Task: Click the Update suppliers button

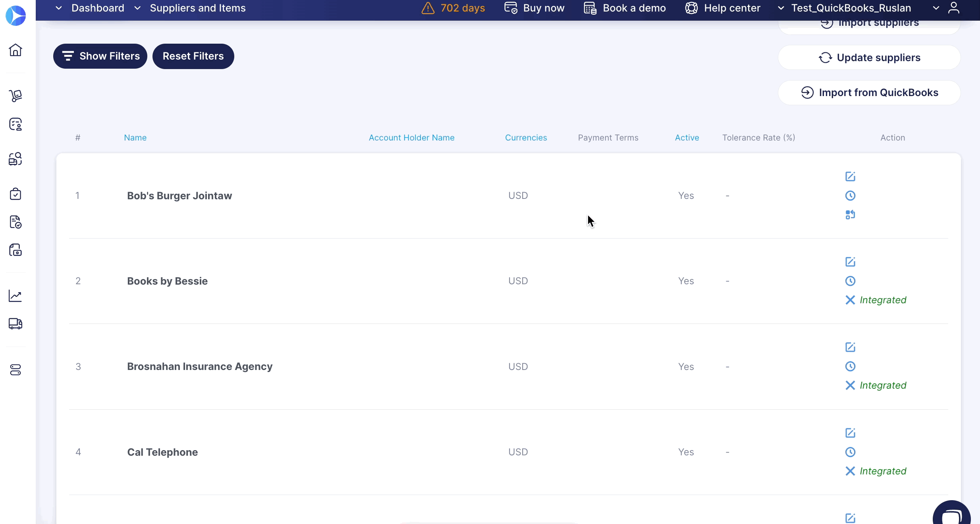Action: [x=869, y=58]
